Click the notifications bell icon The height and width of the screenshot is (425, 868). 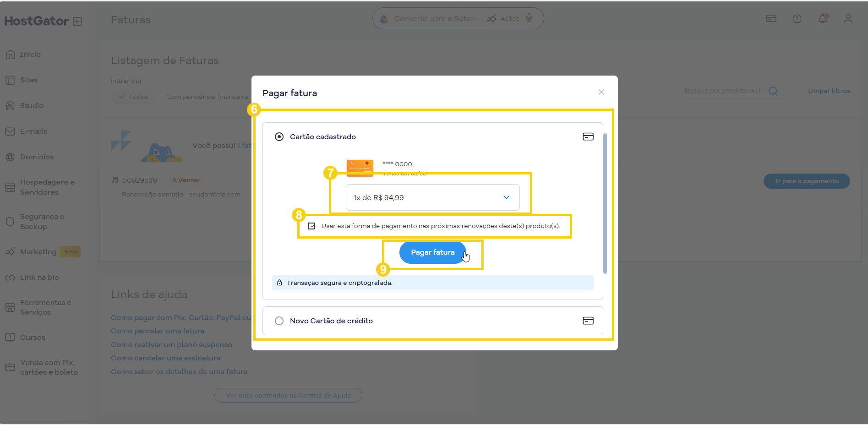pyautogui.click(x=823, y=19)
